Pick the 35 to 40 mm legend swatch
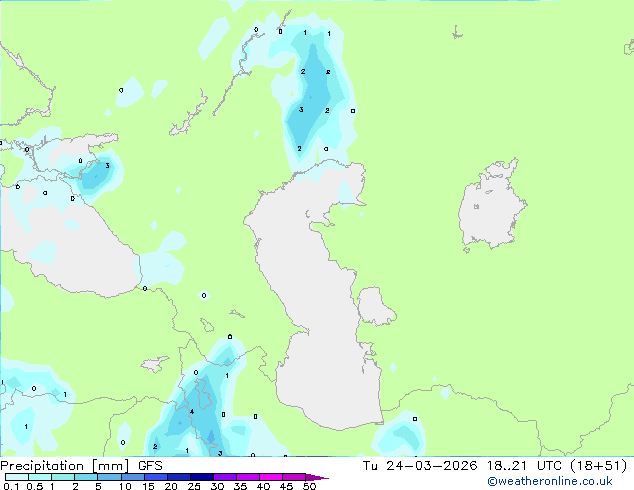Image resolution: width=634 pixels, height=490 pixels. 248,477
